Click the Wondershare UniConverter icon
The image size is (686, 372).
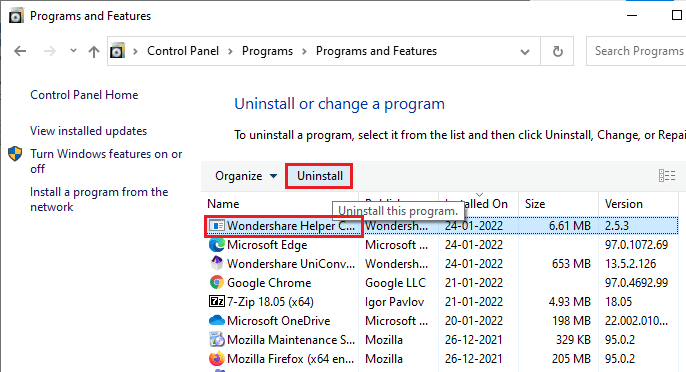click(x=217, y=263)
